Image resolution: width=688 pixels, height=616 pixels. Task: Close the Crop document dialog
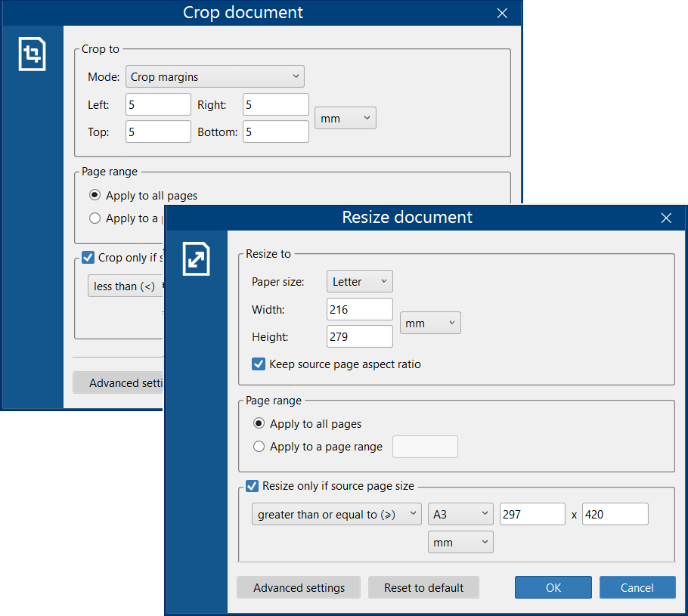click(x=502, y=13)
